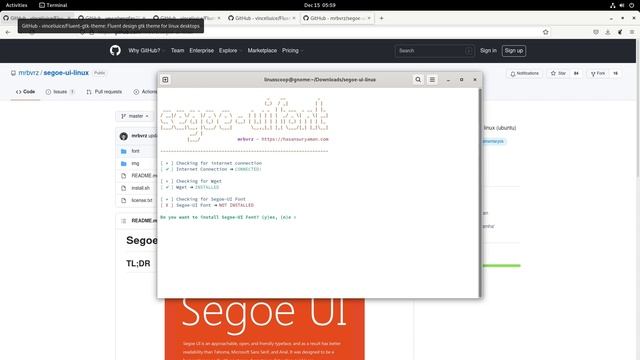Click the green languages progress bar
640x360 pixels.
(501, 266)
